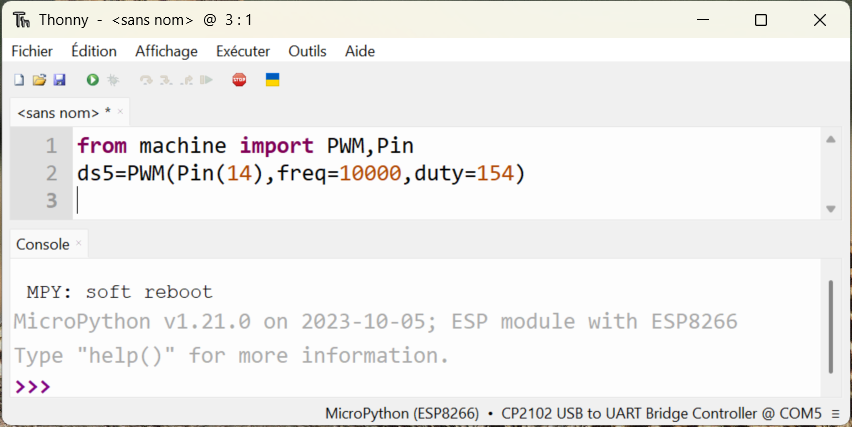Click the New file icon
The image size is (852, 427).
point(19,80)
